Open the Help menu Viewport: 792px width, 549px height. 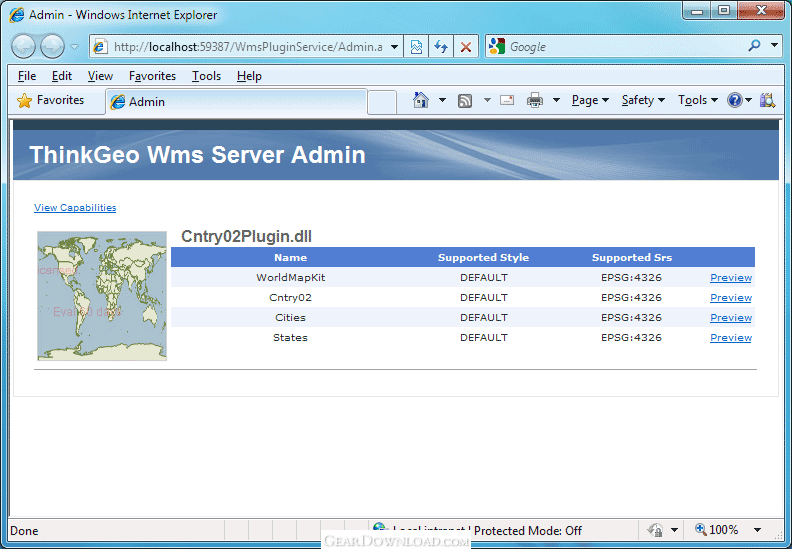click(249, 76)
